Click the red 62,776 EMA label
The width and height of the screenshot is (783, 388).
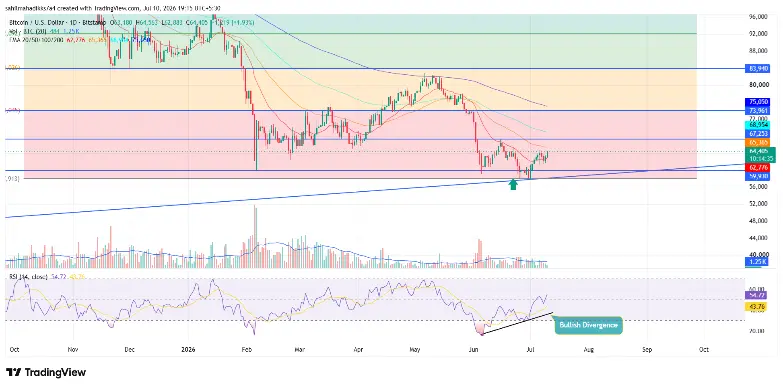(x=758, y=167)
